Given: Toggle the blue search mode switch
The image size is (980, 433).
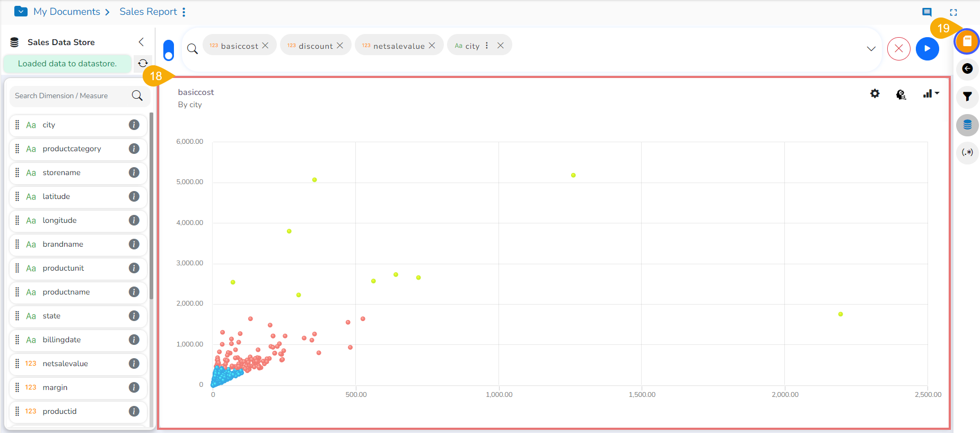Looking at the screenshot, I should [x=169, y=50].
